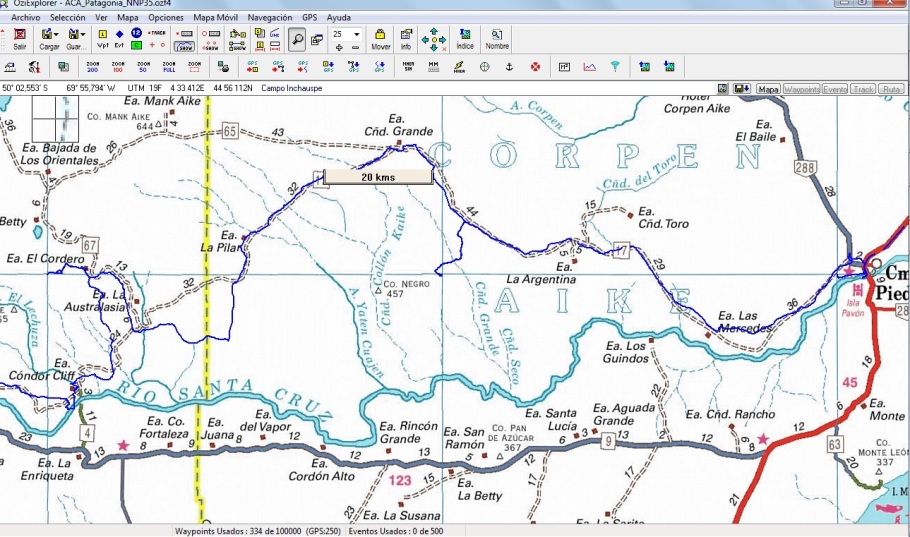Viewport: 910px width, 537px height.
Task: Activate the magnifier zoom window tool
Action: tap(297, 39)
